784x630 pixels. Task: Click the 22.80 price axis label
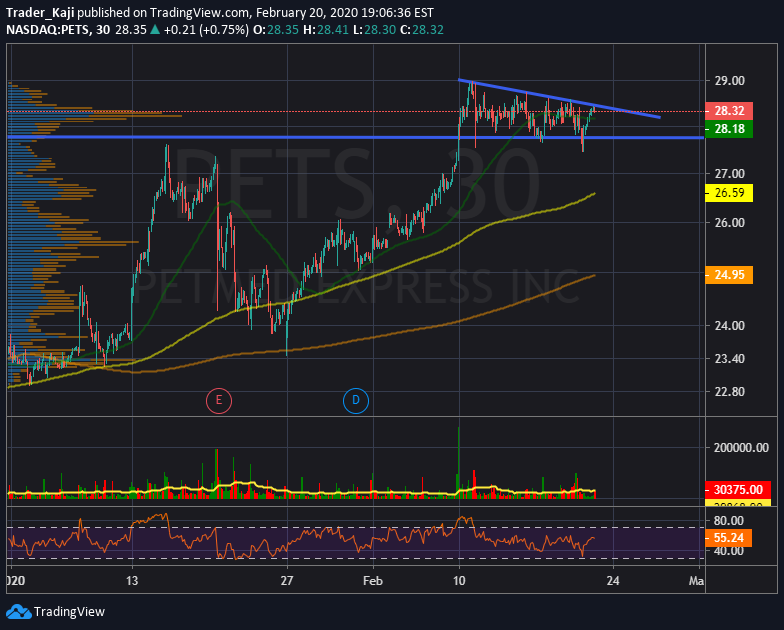click(730, 392)
